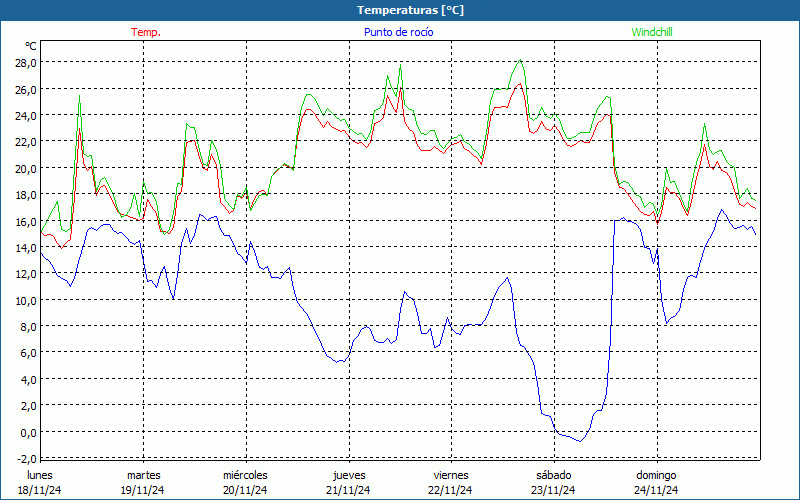Click the 10,0 y-axis value
Image resolution: width=800 pixels, height=500 pixels.
[27, 300]
